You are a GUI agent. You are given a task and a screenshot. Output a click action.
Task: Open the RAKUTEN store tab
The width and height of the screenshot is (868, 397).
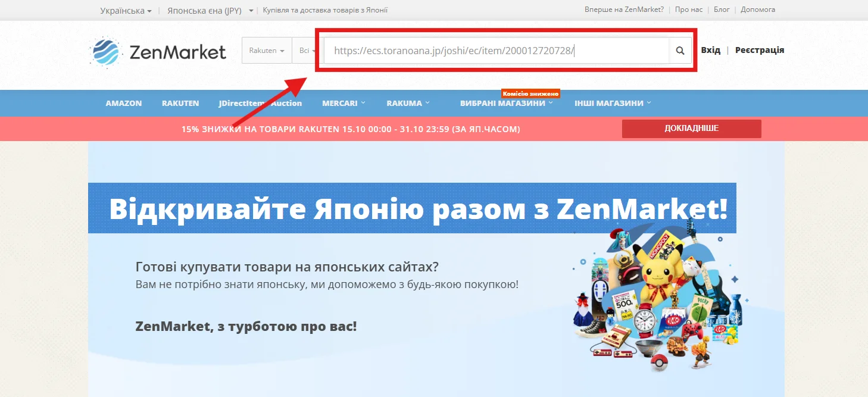(180, 103)
